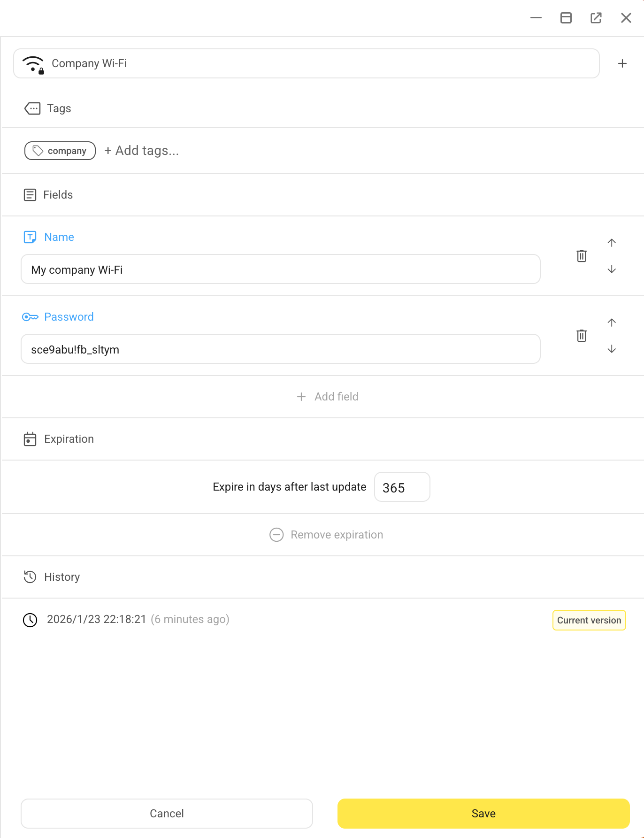This screenshot has height=838, width=644.
Task: Open Add tags to add a new tag
Action: pyautogui.click(x=141, y=150)
